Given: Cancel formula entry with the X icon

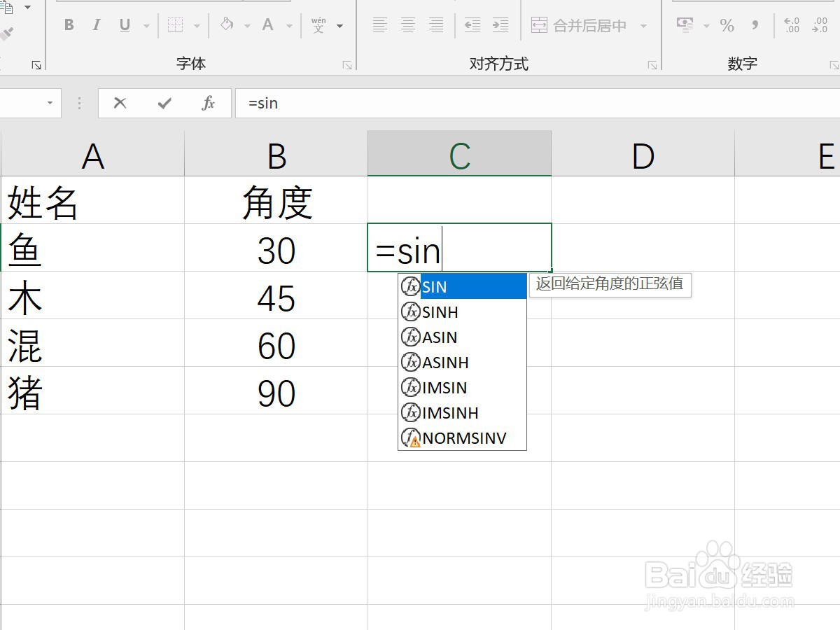Looking at the screenshot, I should pyautogui.click(x=119, y=103).
